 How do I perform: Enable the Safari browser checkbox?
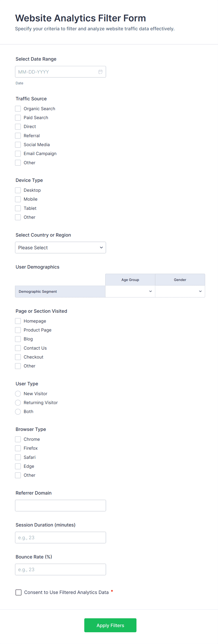[18, 457]
